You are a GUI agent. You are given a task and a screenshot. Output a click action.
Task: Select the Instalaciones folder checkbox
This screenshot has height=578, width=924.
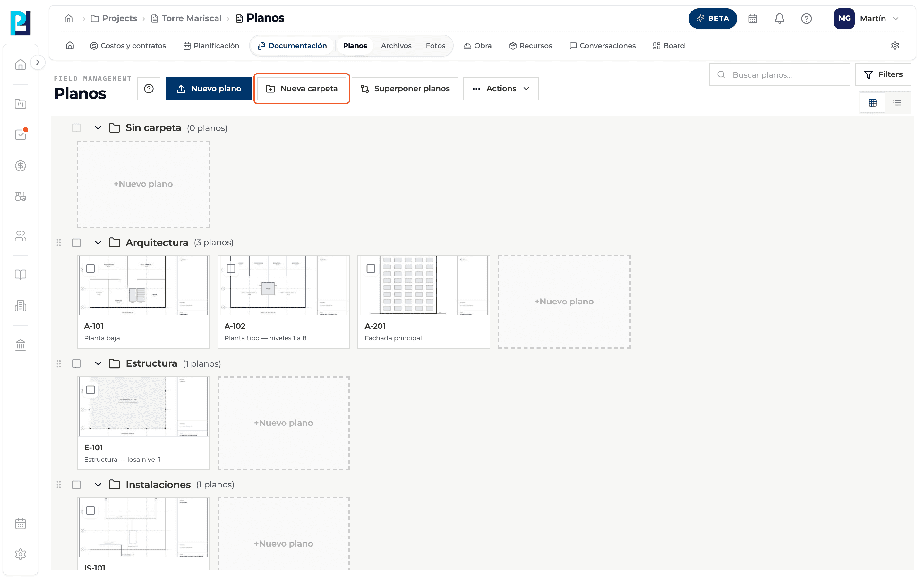[76, 485]
